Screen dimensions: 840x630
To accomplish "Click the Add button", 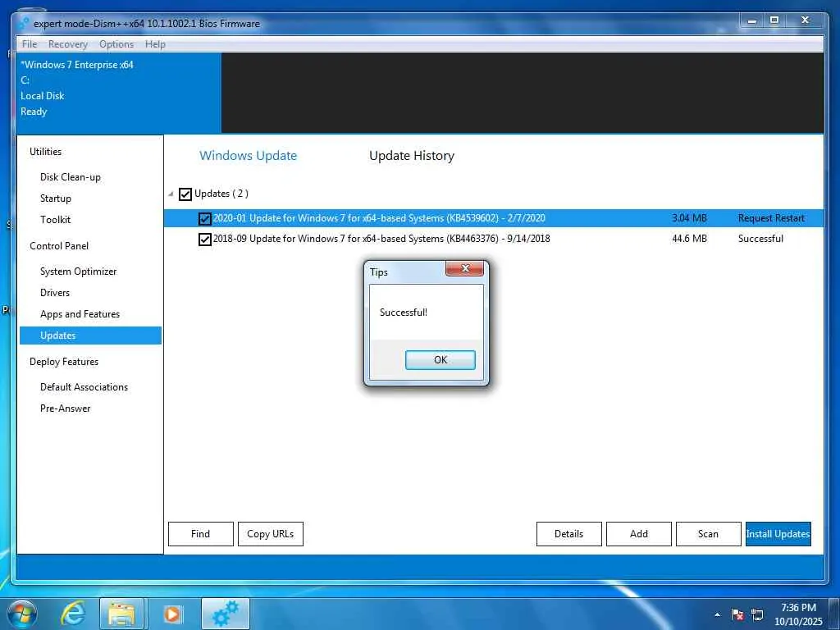I will point(638,534).
